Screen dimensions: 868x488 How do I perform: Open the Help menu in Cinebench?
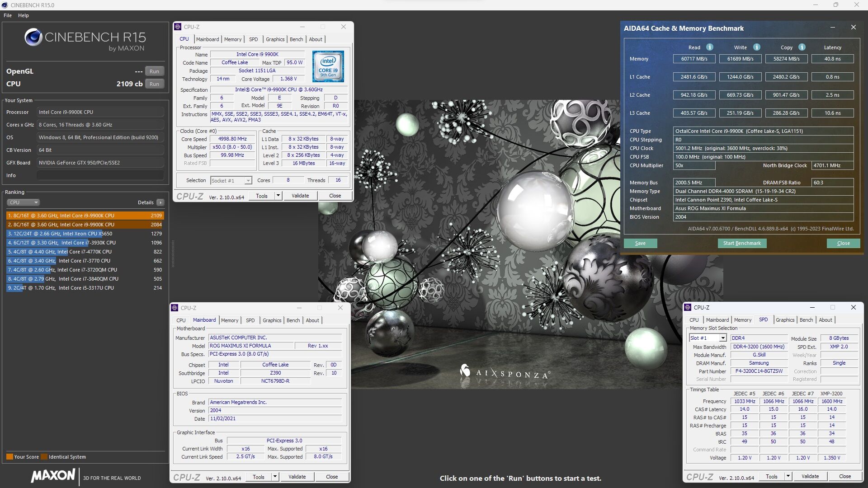pyautogui.click(x=24, y=15)
